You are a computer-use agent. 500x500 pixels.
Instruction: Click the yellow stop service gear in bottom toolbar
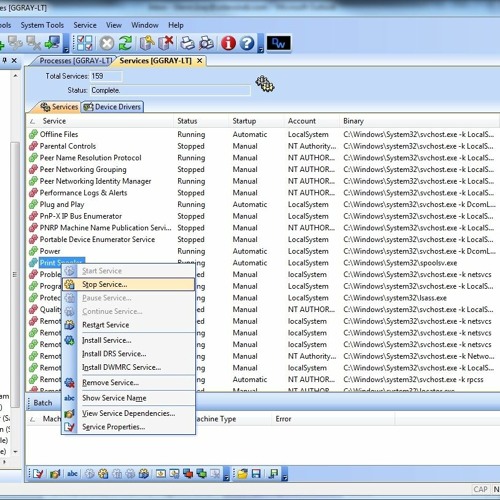[103, 473]
